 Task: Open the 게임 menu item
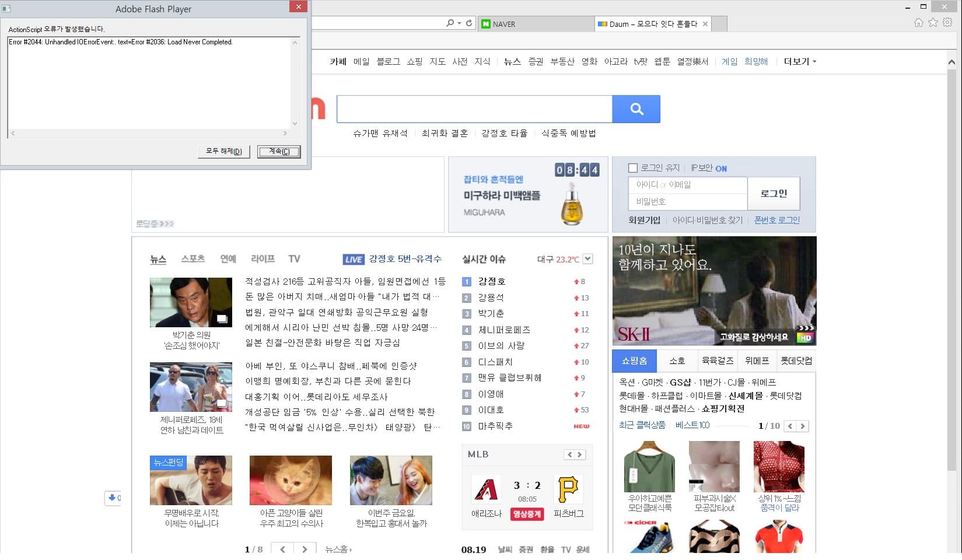click(729, 61)
